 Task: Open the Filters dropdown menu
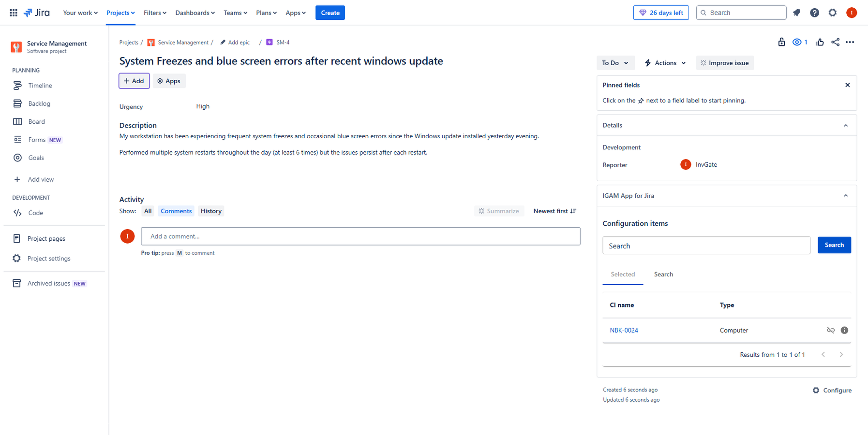[155, 13]
